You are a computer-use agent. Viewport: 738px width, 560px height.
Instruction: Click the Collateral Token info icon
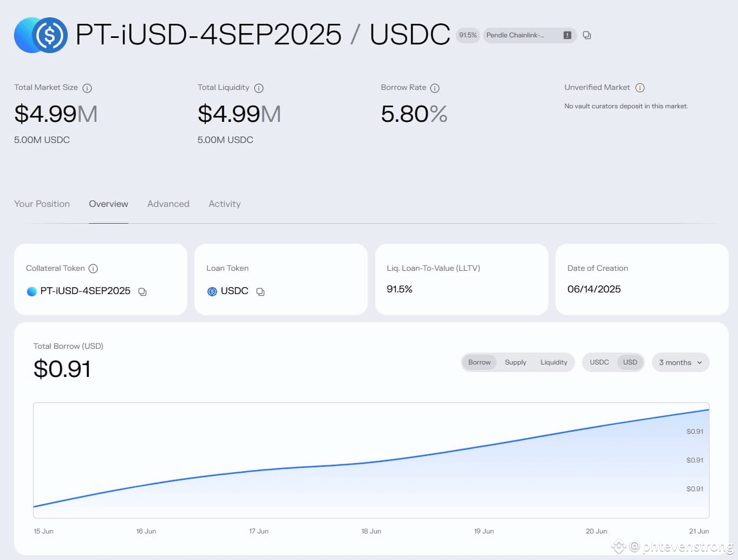click(93, 269)
